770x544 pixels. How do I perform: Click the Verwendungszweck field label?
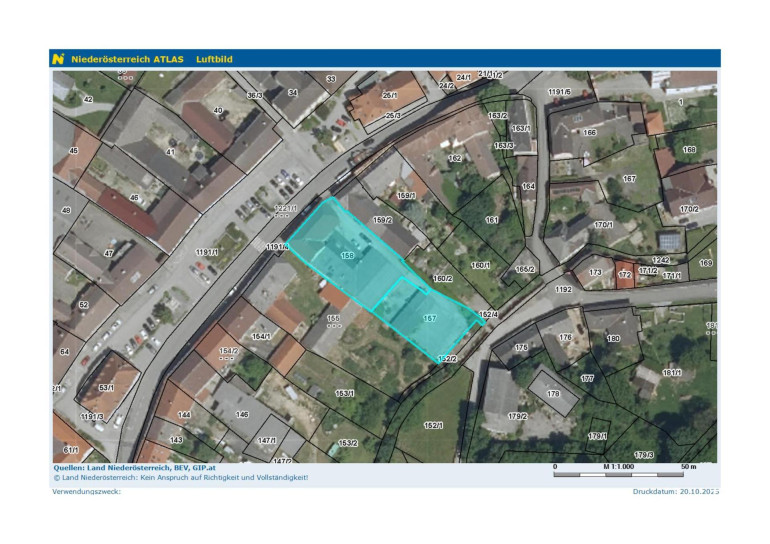(x=86, y=492)
